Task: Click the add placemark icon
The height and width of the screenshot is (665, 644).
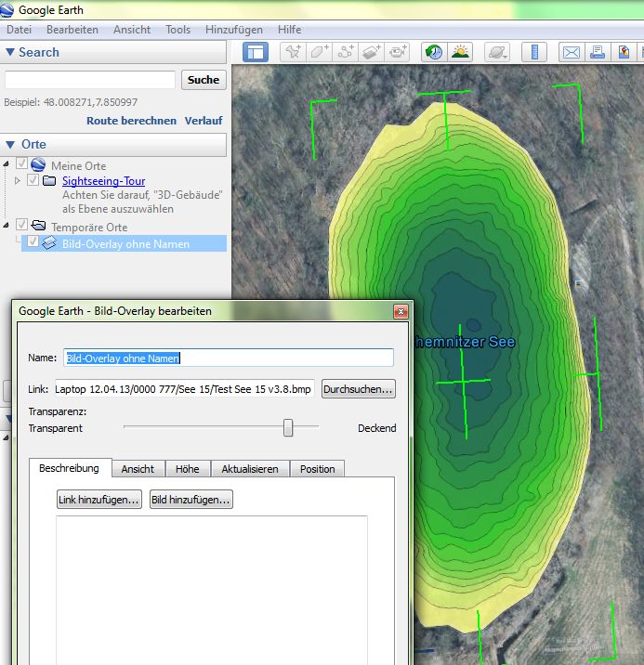Action: (x=293, y=52)
